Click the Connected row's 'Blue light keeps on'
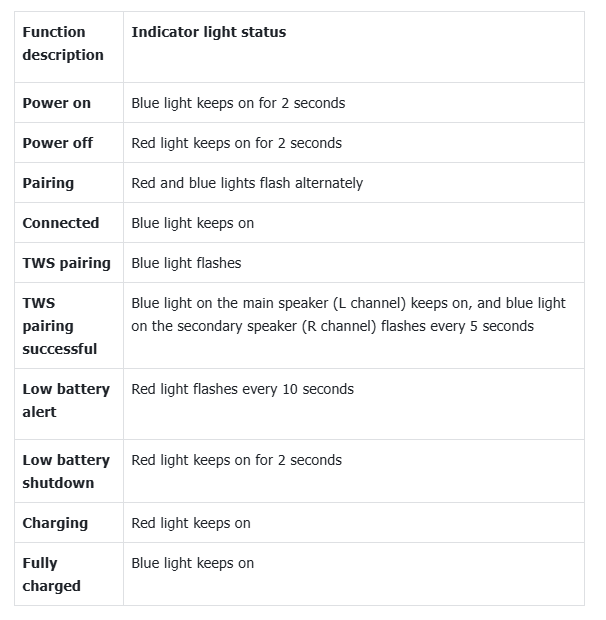 (193, 223)
